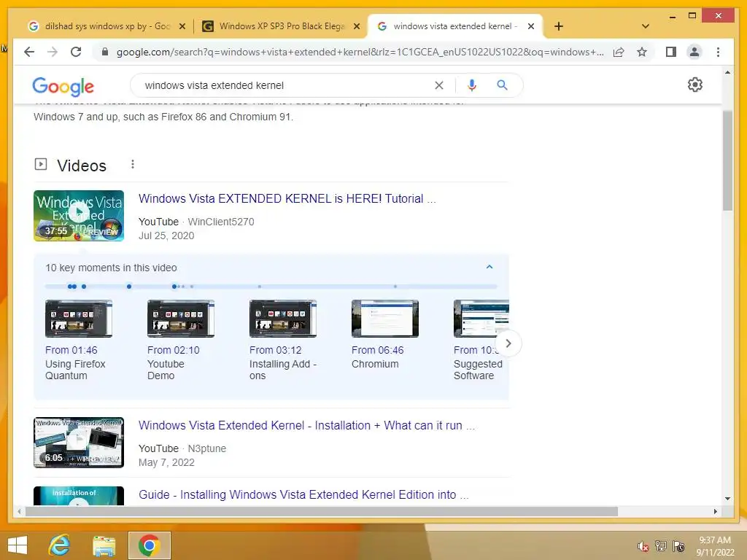Screen dimensions: 747x560
Task: Play the 37:55 WinClient5270 video thumbnail
Action: (x=79, y=216)
